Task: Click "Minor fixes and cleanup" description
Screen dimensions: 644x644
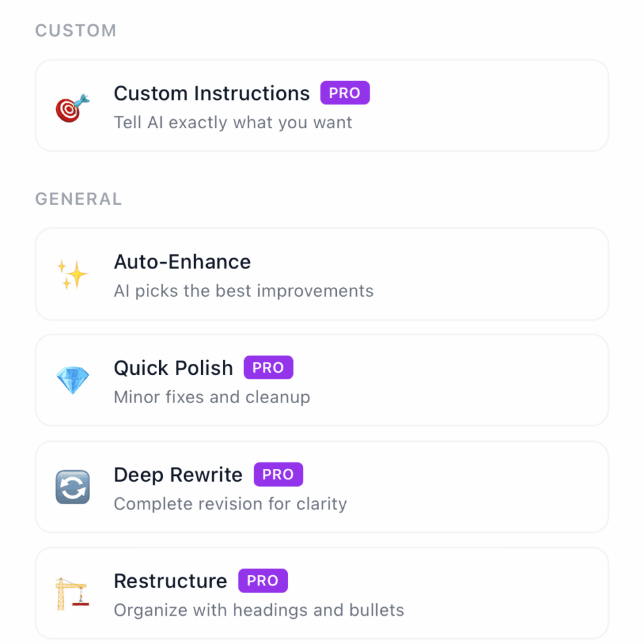Action: coord(212,397)
